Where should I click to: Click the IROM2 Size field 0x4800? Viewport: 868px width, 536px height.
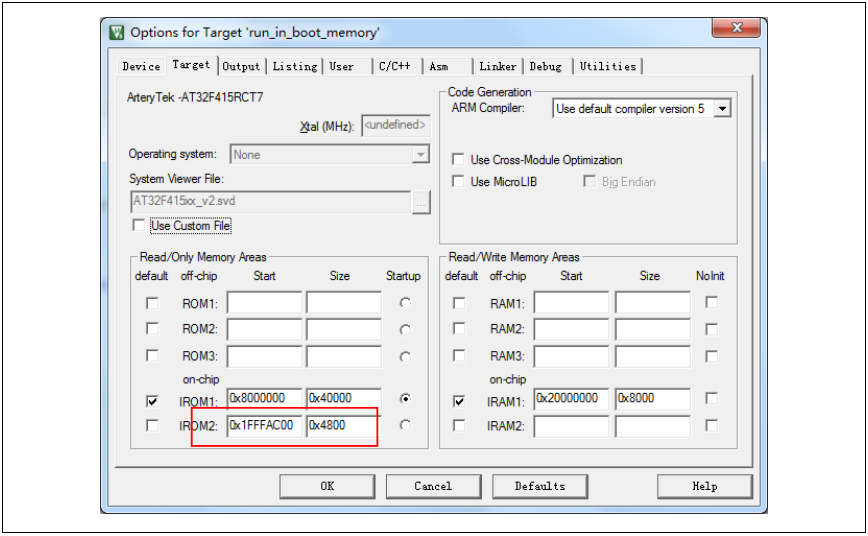344,425
